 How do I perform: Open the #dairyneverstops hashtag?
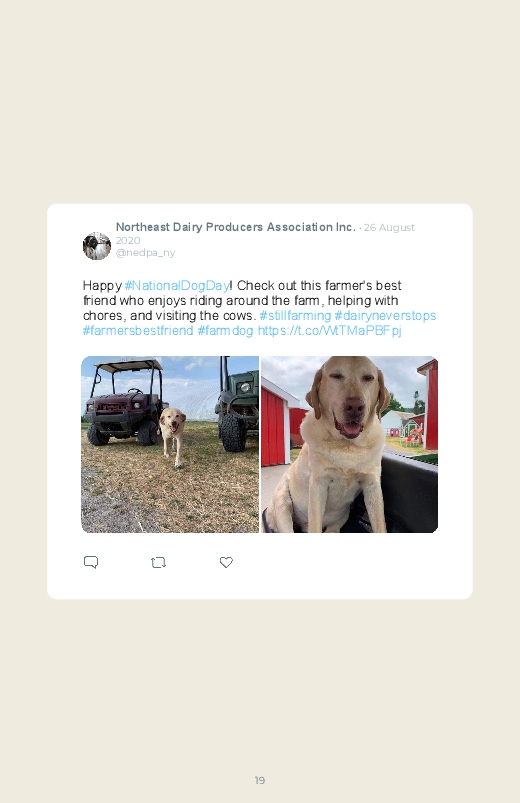(385, 315)
